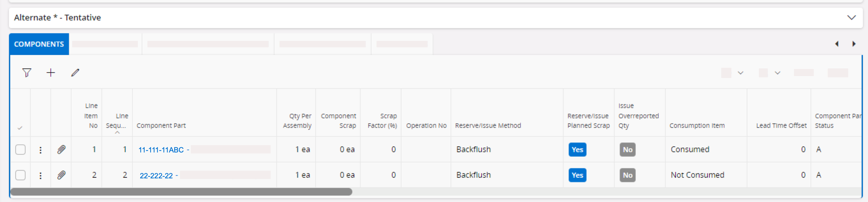The height and width of the screenshot is (202, 868).
Task: Open component part link 22-222-22
Action: [156, 176]
